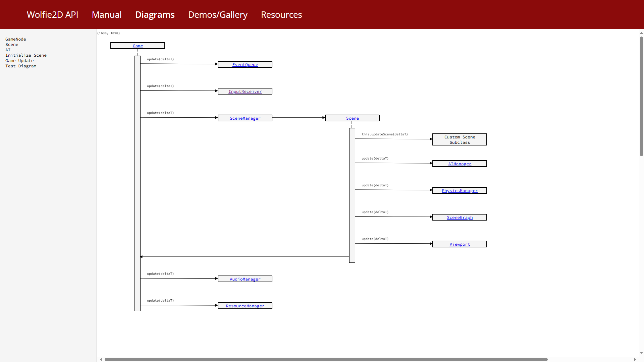
Task: Click the Scene node link
Action: click(x=352, y=118)
